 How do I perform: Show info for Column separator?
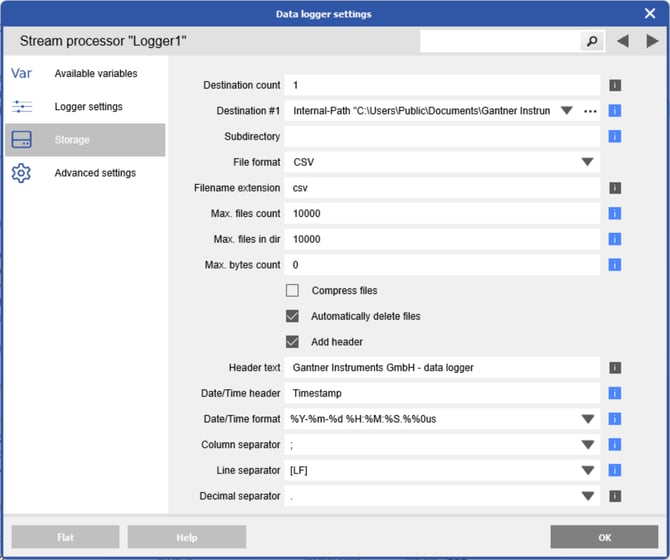coord(615,445)
